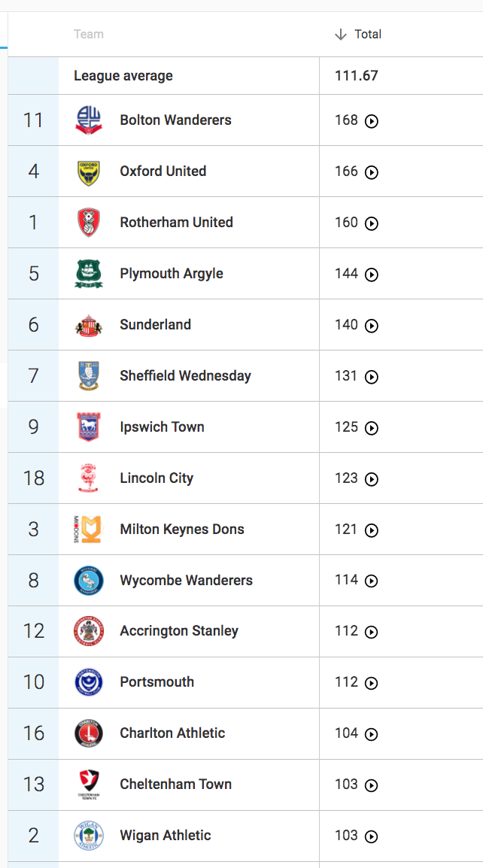Click the Total column header label

tap(368, 35)
